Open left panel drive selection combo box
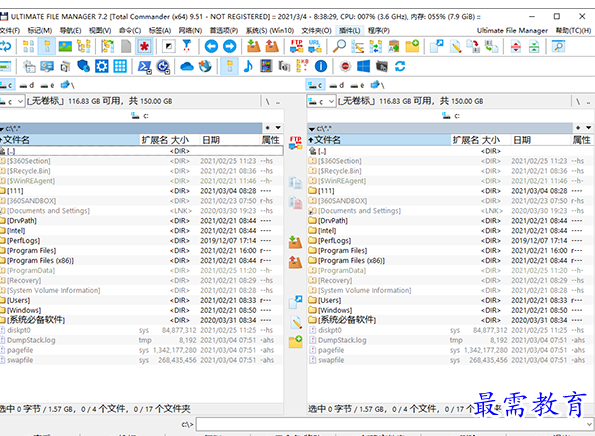This screenshot has width=595, height=436. click(x=12, y=101)
